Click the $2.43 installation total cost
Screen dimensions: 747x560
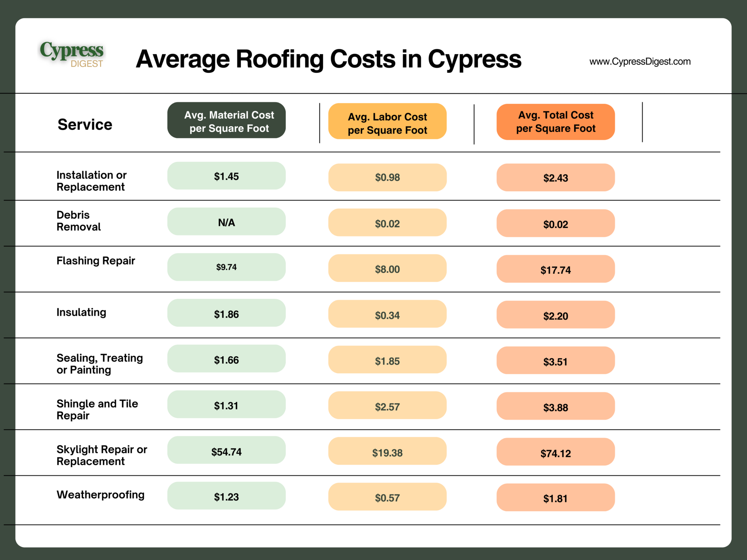[x=555, y=178]
